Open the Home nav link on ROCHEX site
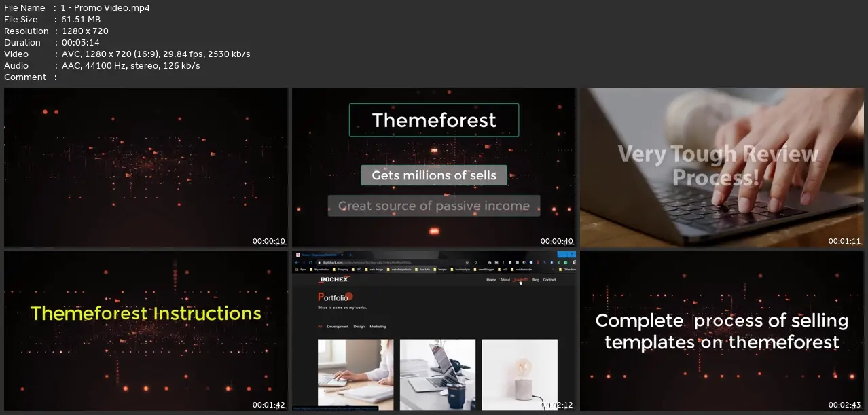The height and width of the screenshot is (415, 868). (491, 280)
